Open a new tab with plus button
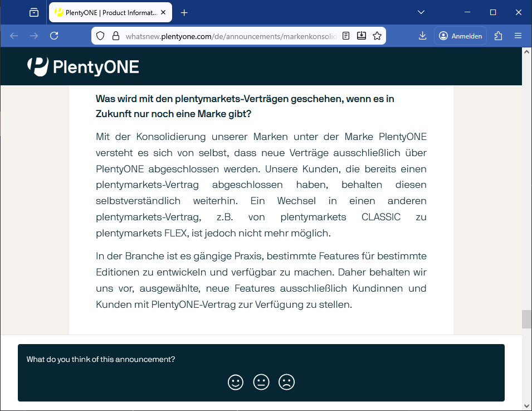 (x=184, y=12)
